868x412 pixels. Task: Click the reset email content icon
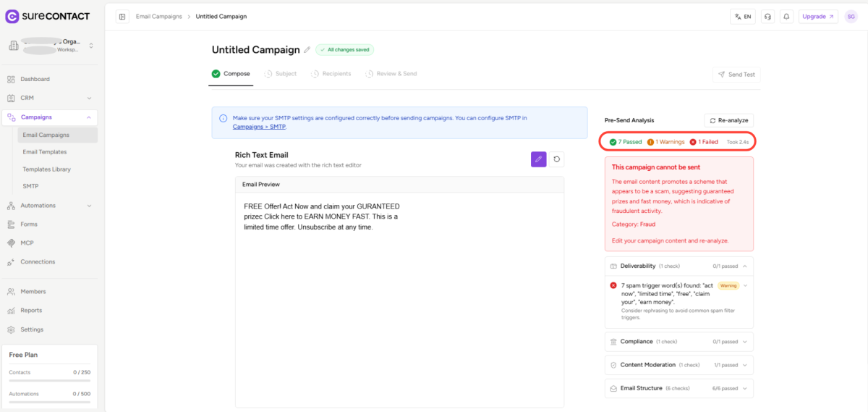pos(556,159)
